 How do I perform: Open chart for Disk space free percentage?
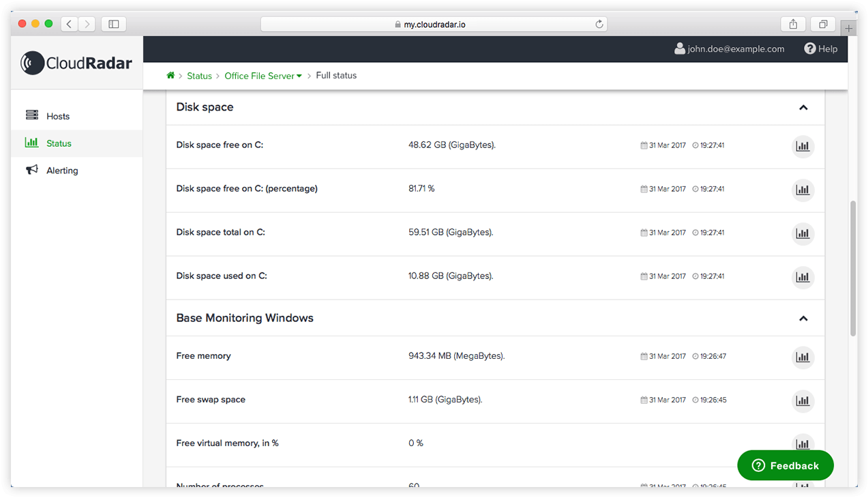803,190
